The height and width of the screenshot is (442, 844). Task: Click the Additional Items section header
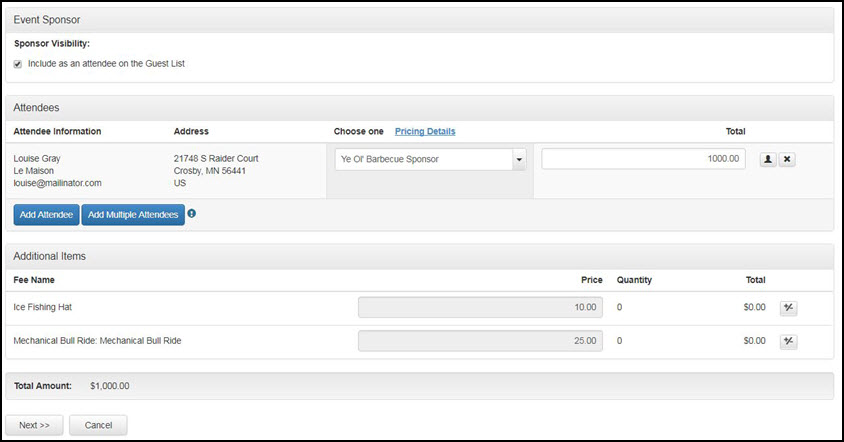coord(49,256)
